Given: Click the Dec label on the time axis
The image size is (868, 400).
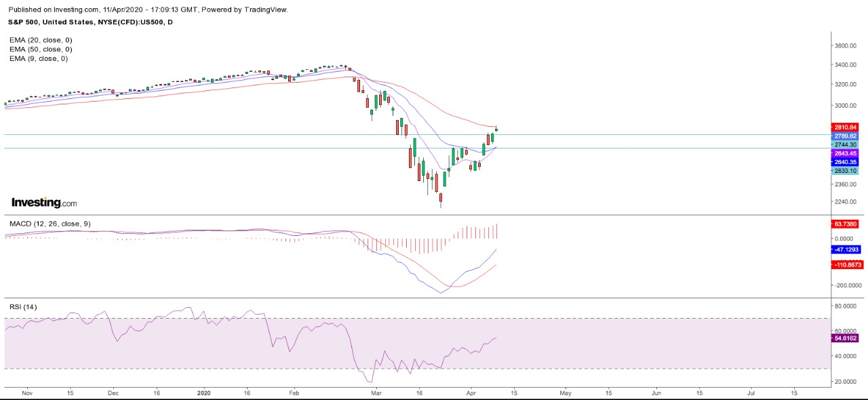Looking at the screenshot, I should click(113, 393).
